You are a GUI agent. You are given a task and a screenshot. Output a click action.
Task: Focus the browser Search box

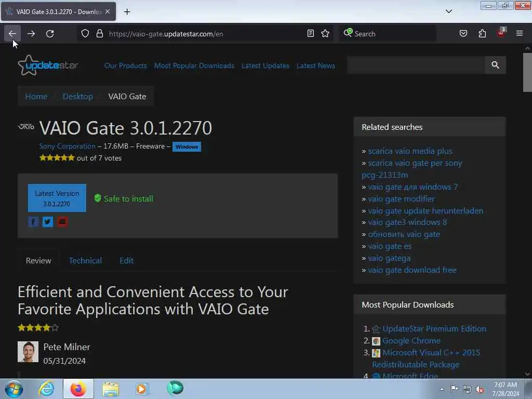point(388,34)
